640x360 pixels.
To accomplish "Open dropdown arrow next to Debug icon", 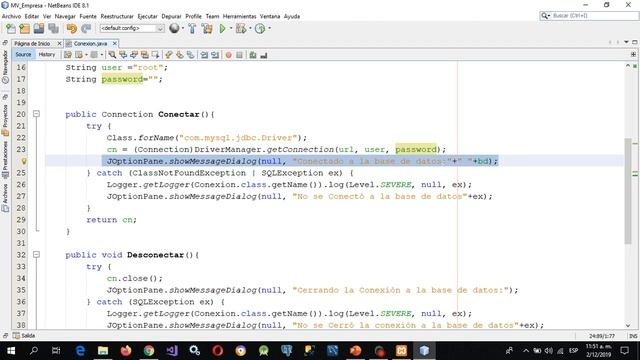I will pyautogui.click(x=250, y=28).
